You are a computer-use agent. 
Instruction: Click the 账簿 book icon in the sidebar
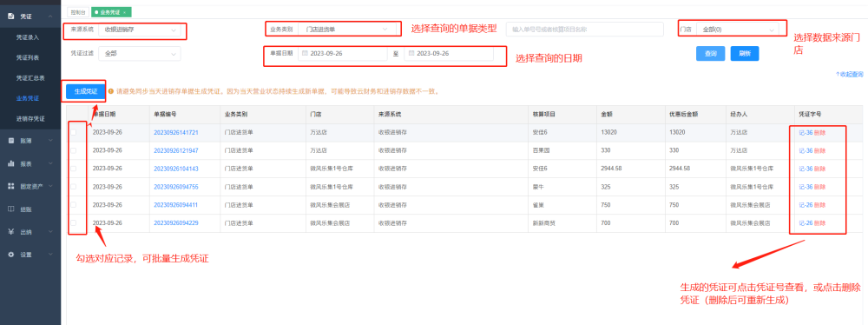point(11,141)
